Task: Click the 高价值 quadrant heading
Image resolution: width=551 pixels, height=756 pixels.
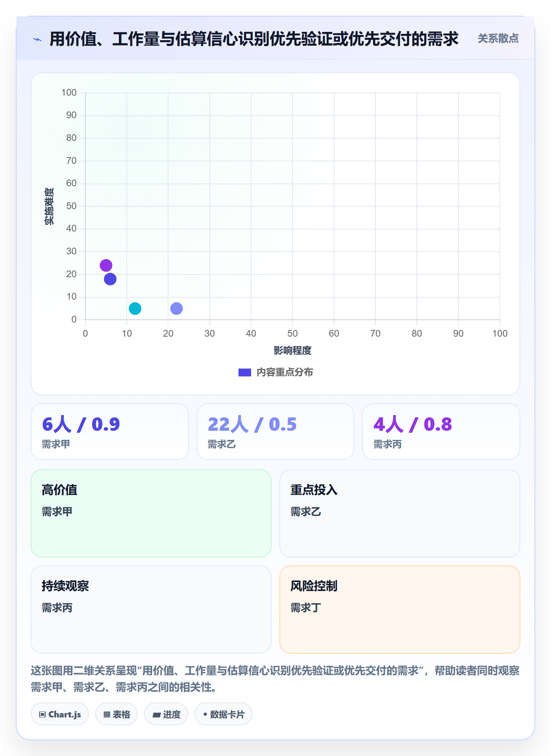Action: point(59,490)
